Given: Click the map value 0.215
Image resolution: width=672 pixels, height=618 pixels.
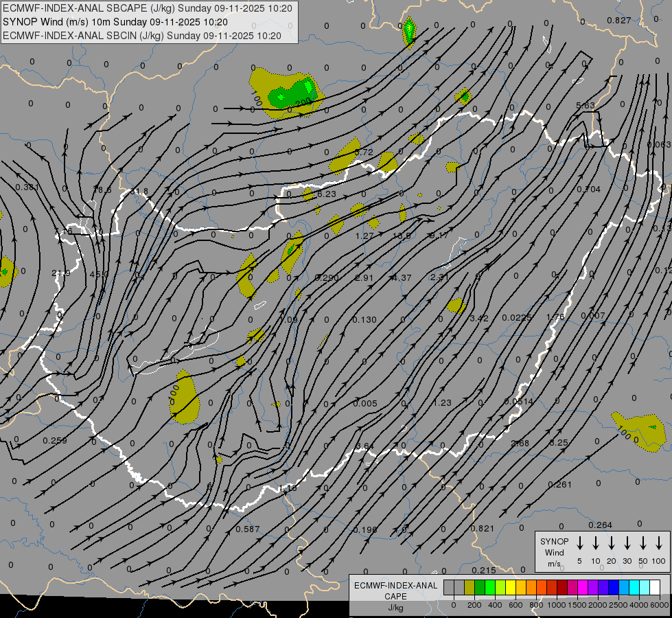Looking at the screenshot, I should pos(484,570).
